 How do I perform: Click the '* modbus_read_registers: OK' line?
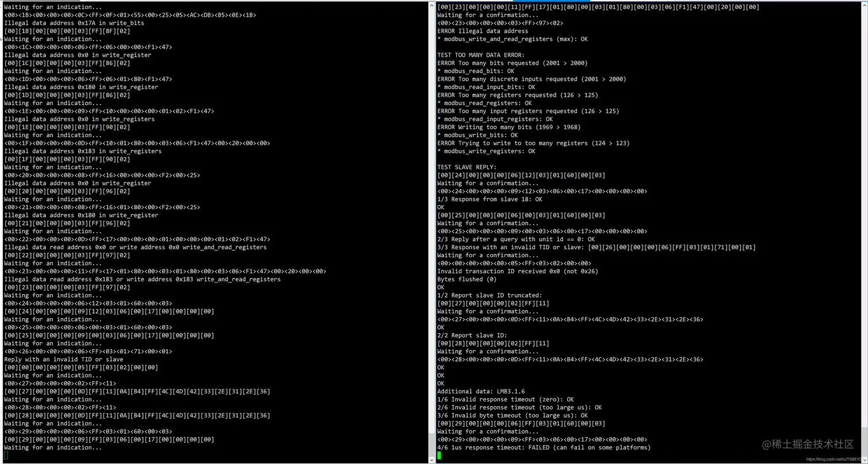[x=485, y=103]
